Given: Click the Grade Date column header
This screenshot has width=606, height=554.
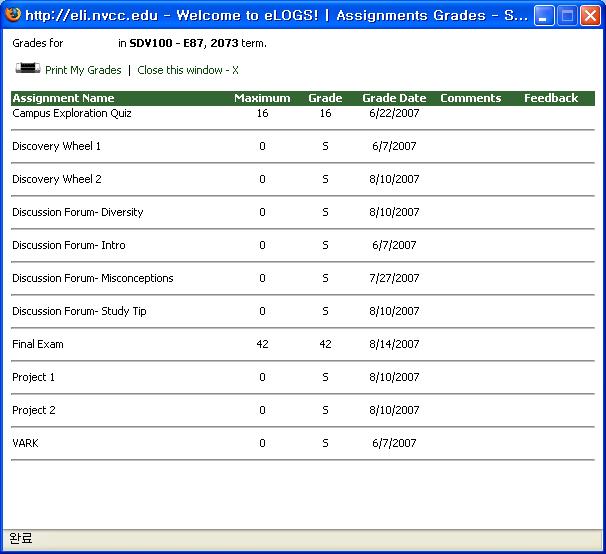Looking at the screenshot, I should (x=394, y=98).
